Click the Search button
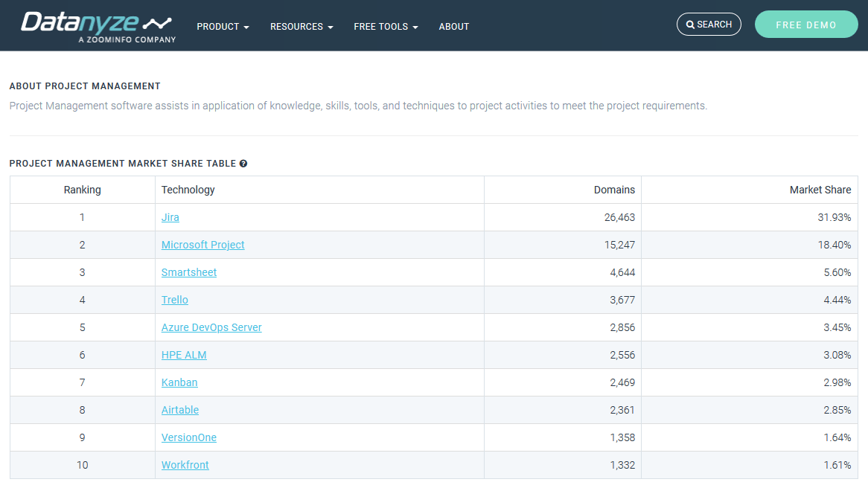868x488 pixels. point(709,25)
